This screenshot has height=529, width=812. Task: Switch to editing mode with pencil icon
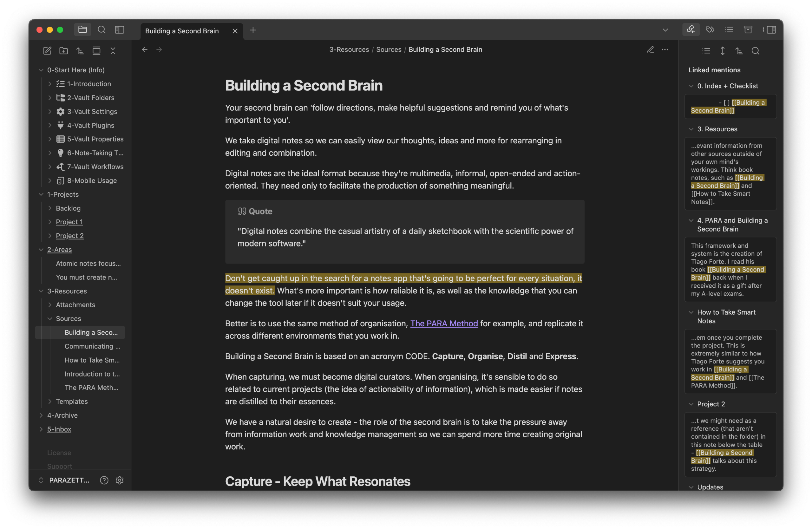tap(650, 49)
